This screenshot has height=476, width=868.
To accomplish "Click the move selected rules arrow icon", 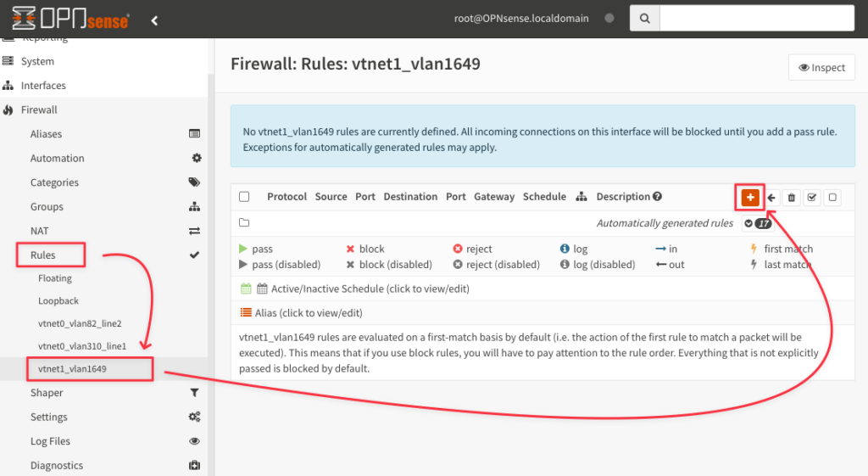I will coord(771,197).
